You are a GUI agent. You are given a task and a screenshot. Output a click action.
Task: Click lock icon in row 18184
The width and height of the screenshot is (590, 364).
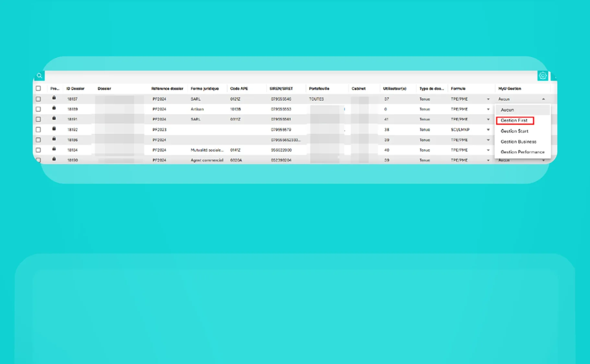[x=54, y=149]
